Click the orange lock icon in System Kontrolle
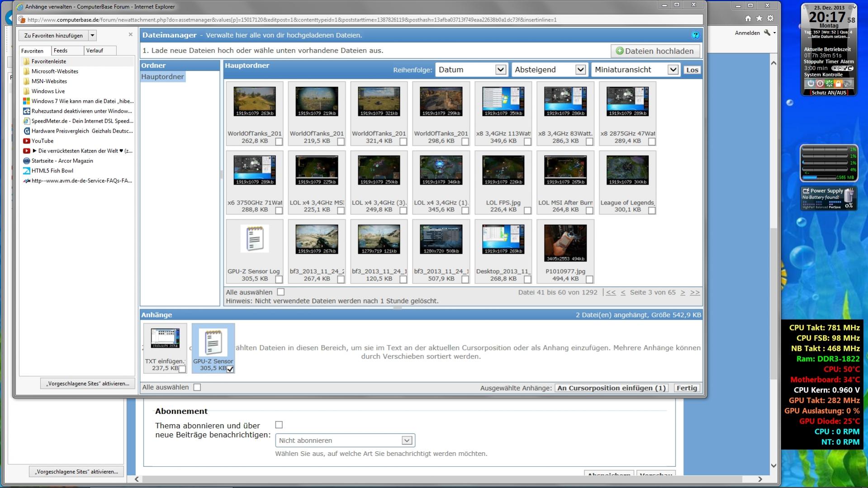This screenshot has height=488, width=868. (838, 84)
